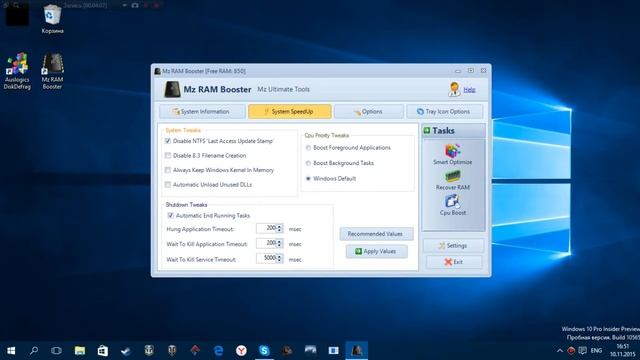Open Microsoft Edge from the taskbar
Screen dimensions: 640x360
point(218,351)
